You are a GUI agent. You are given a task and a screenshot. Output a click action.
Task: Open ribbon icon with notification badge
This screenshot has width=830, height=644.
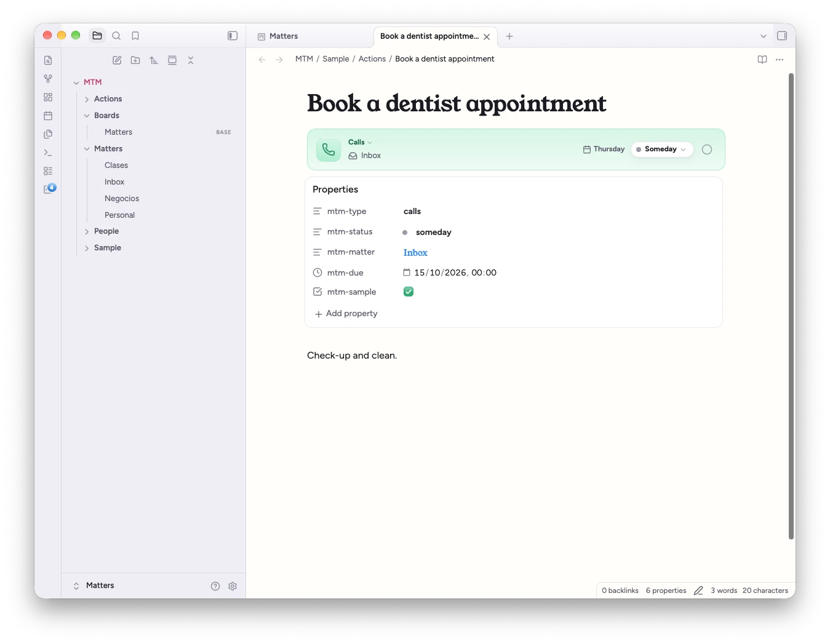click(x=49, y=189)
